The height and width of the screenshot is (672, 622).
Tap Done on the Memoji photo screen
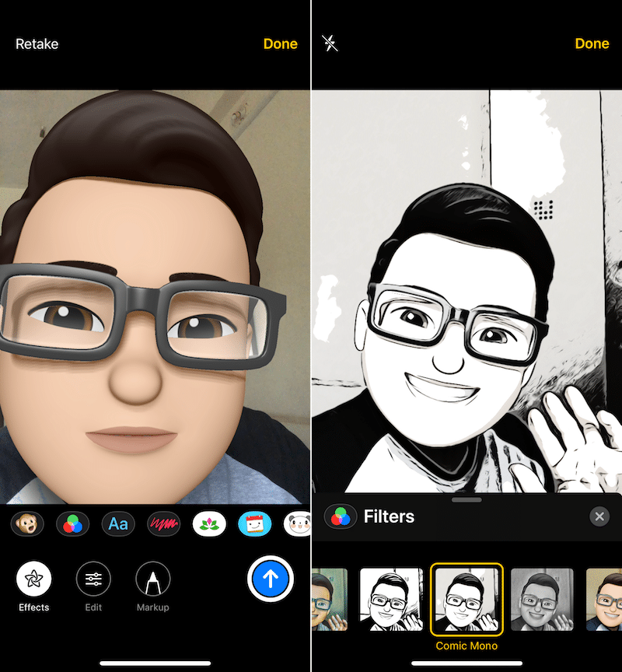click(280, 44)
